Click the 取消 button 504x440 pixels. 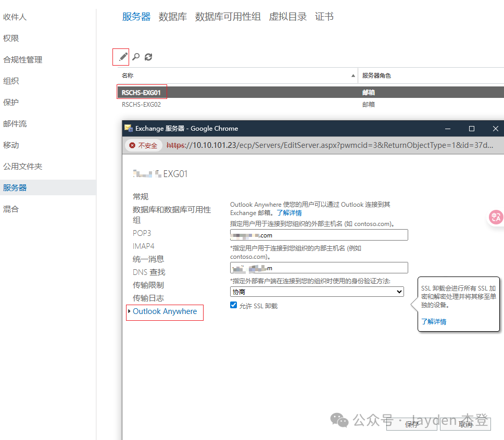pyautogui.click(x=465, y=424)
